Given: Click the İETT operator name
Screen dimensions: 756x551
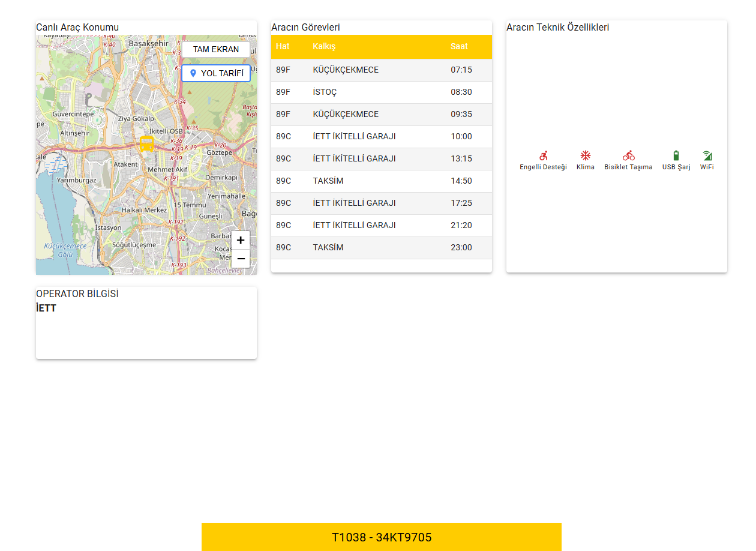Looking at the screenshot, I should click(46, 309).
